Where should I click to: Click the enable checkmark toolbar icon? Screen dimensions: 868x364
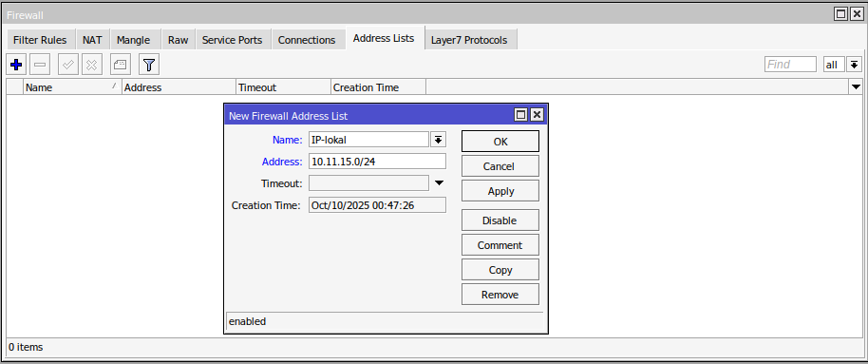coord(68,65)
